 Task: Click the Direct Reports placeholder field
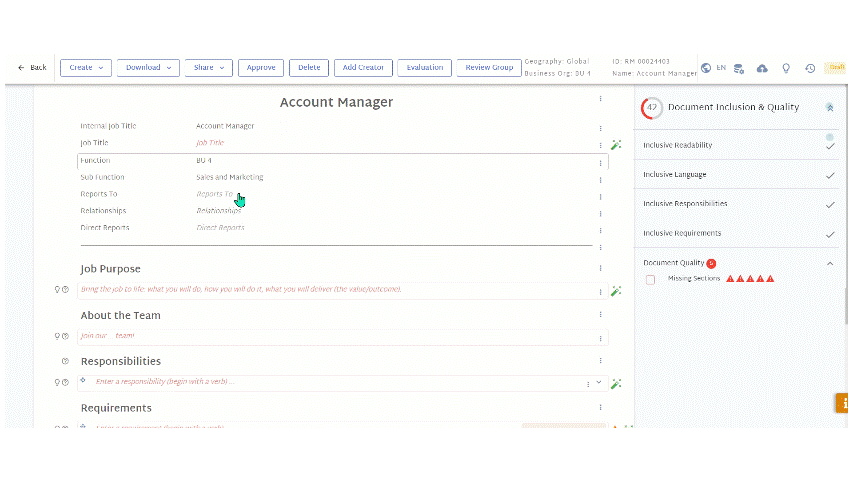[220, 228]
